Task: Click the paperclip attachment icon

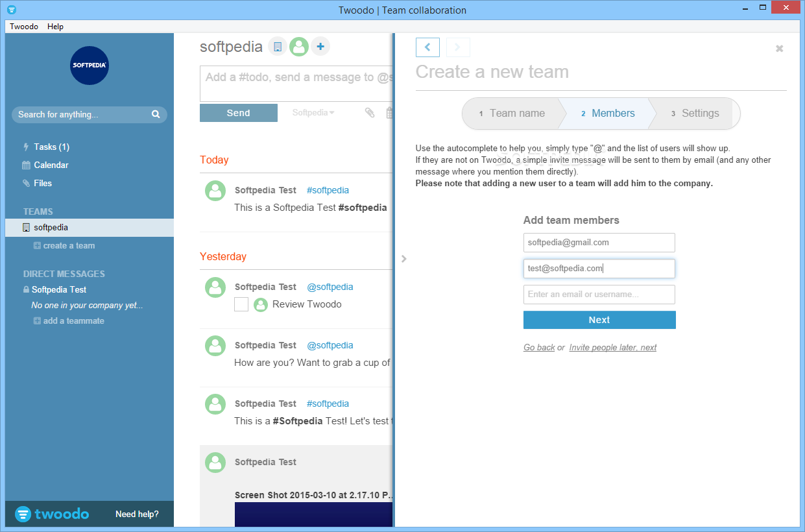Action: tap(370, 113)
